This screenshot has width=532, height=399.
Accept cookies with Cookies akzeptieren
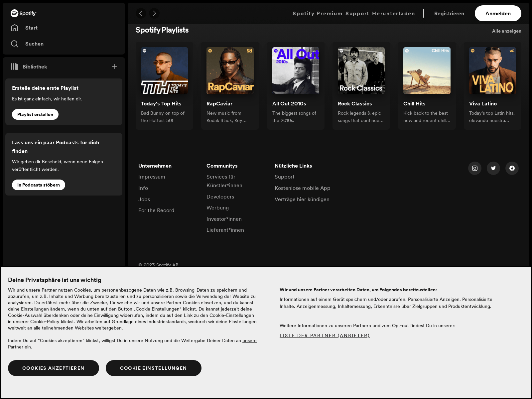54,368
